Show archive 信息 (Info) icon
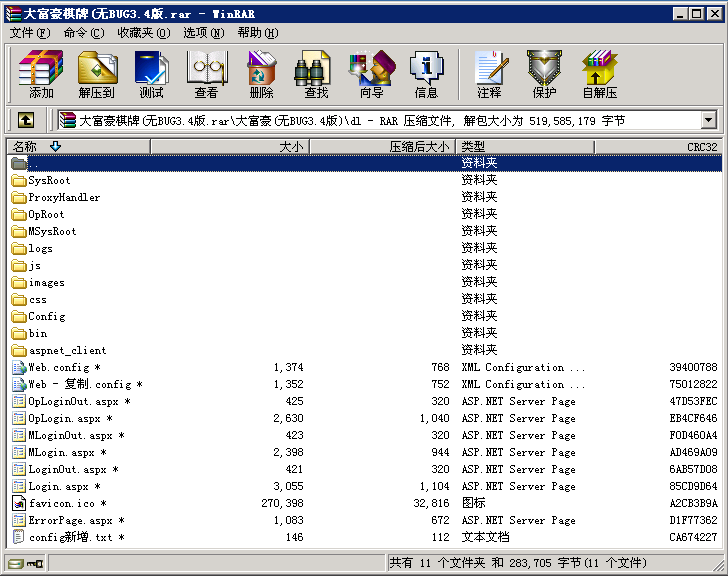This screenshot has height=576, width=728. pyautogui.click(x=426, y=74)
